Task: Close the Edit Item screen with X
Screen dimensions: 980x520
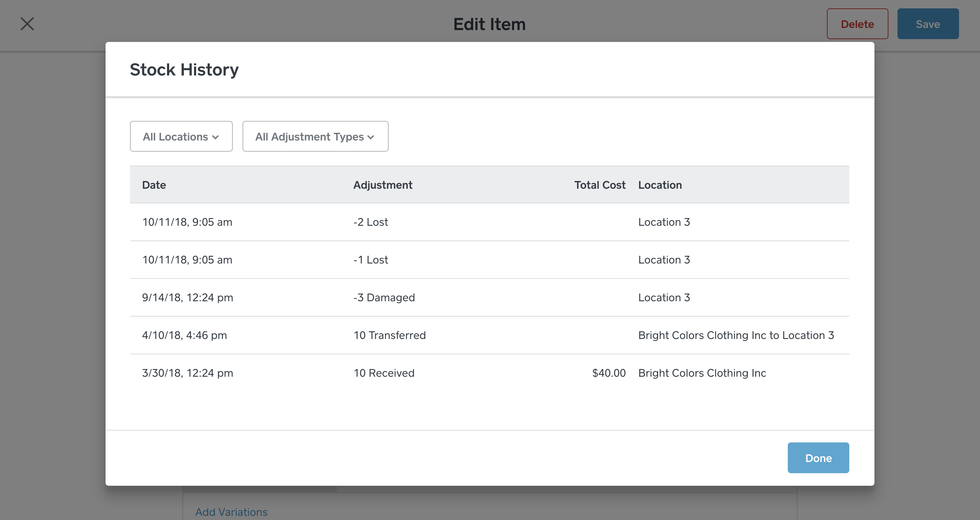Action: pyautogui.click(x=27, y=23)
